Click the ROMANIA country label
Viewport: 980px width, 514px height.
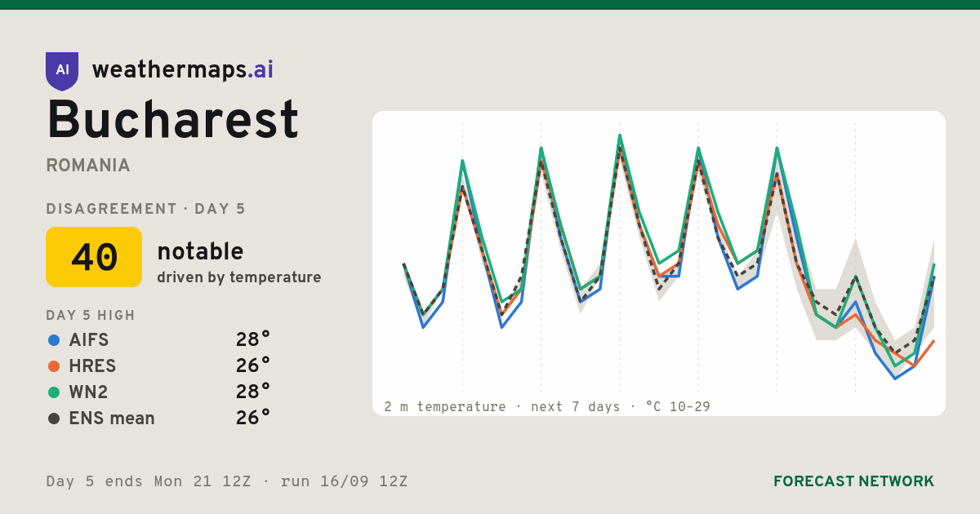click(88, 166)
